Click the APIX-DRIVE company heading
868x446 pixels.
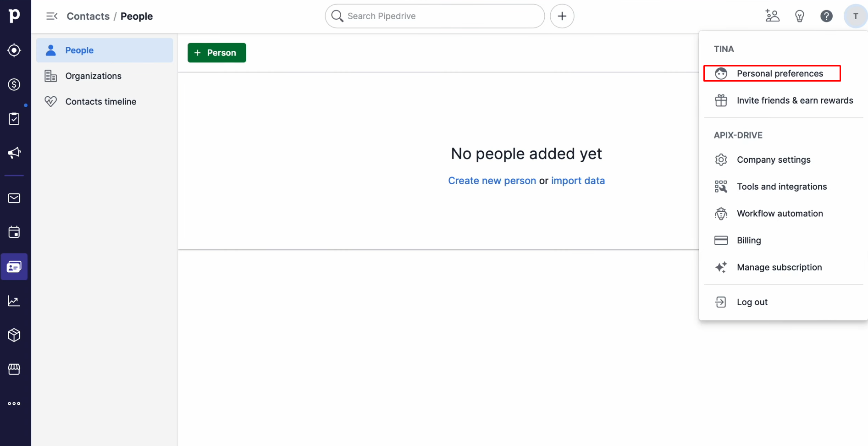(x=738, y=135)
